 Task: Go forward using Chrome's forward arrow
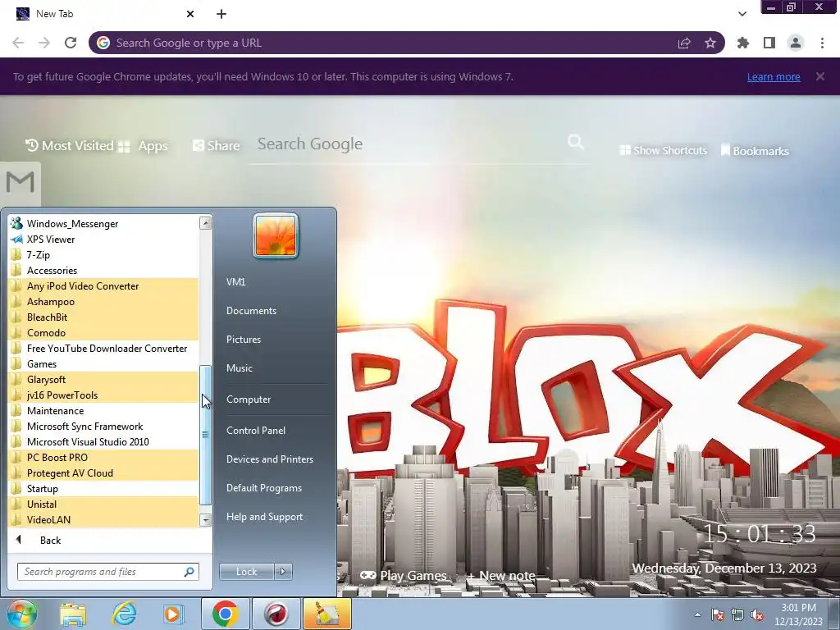(44, 43)
